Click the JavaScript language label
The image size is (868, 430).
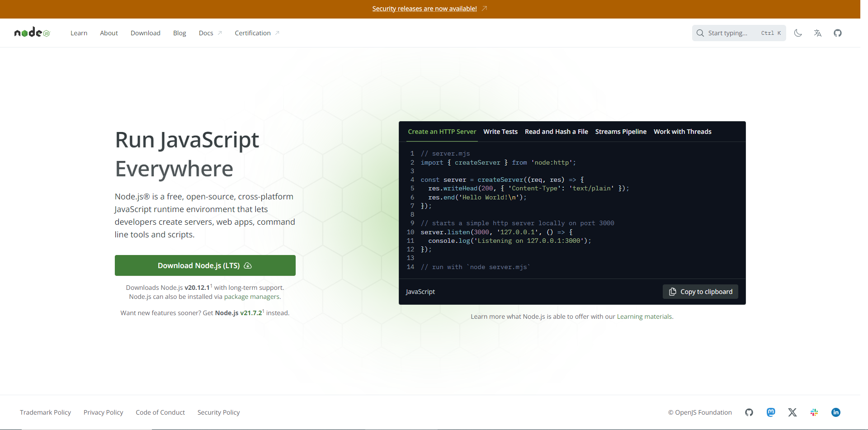pyautogui.click(x=420, y=292)
